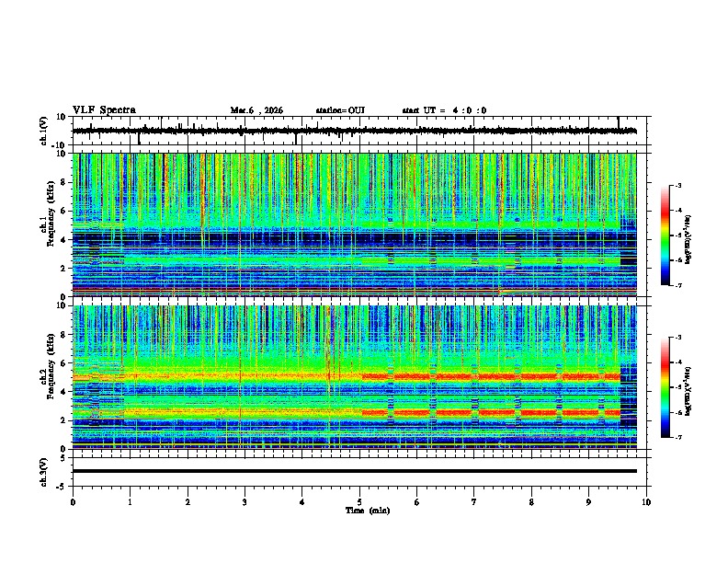Click the "Time (min)" axis label
Image resolution: width=728 pixels, height=563 pixels.
tap(368, 511)
